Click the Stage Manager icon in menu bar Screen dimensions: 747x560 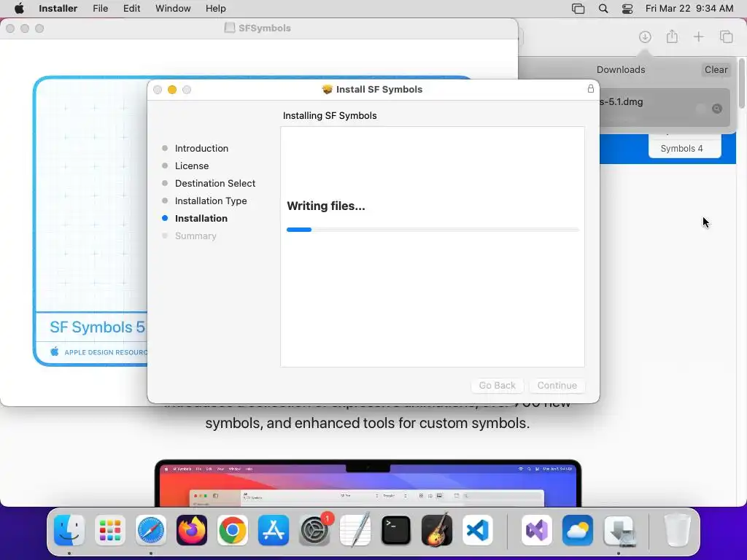click(578, 9)
